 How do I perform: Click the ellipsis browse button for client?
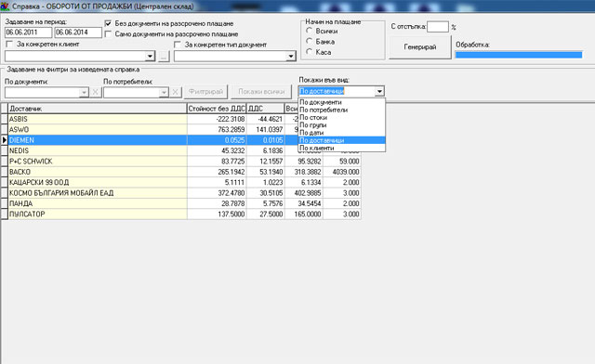[x=164, y=57]
